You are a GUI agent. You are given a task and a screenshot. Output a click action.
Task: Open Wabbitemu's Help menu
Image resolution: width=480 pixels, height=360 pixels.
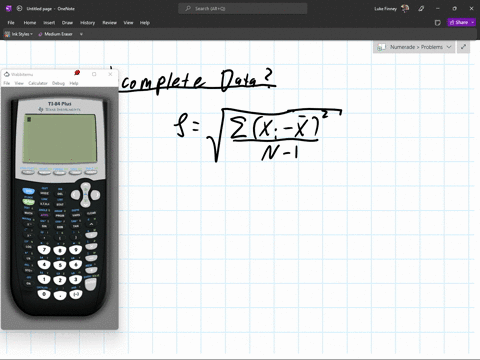click(74, 83)
